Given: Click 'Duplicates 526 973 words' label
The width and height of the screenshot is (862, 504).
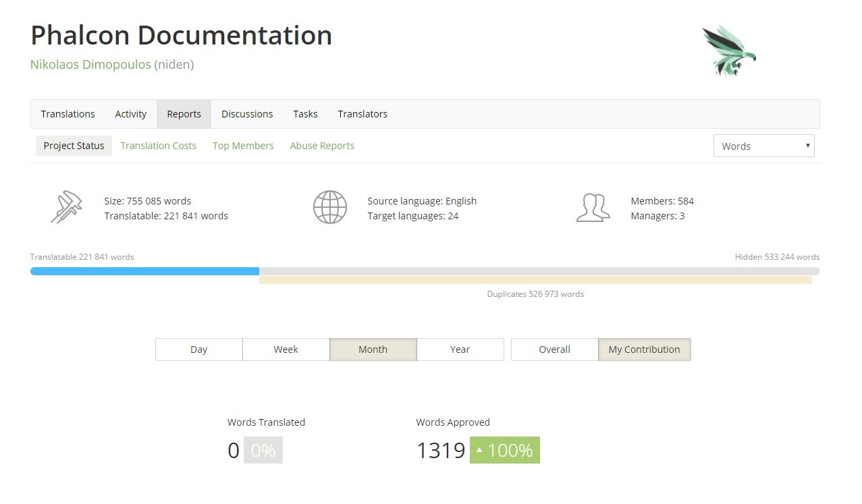Looking at the screenshot, I should click(x=535, y=294).
